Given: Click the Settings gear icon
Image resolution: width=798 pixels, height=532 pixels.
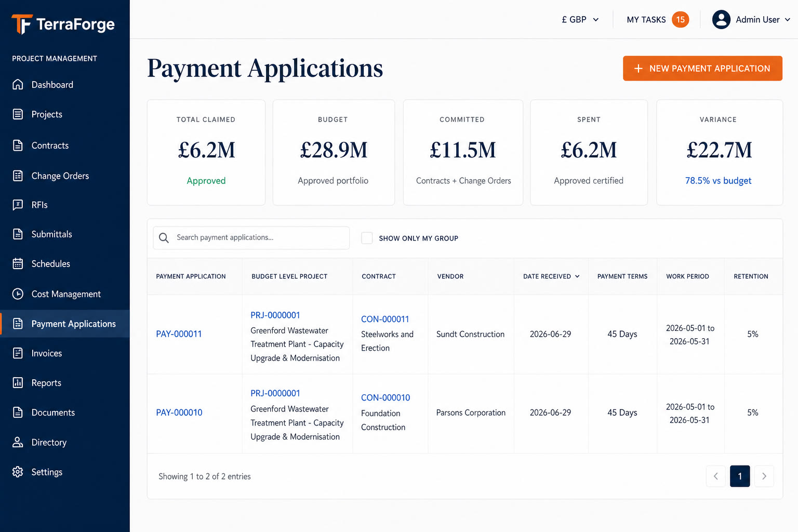Looking at the screenshot, I should pos(18,472).
